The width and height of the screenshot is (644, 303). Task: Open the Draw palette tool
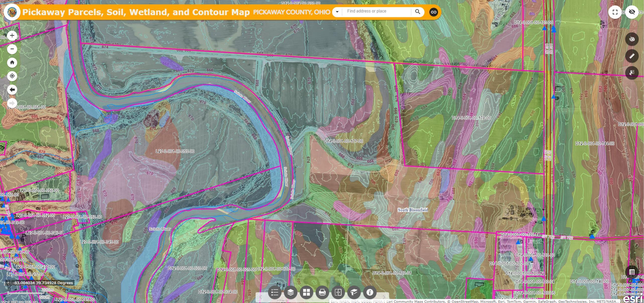click(632, 39)
